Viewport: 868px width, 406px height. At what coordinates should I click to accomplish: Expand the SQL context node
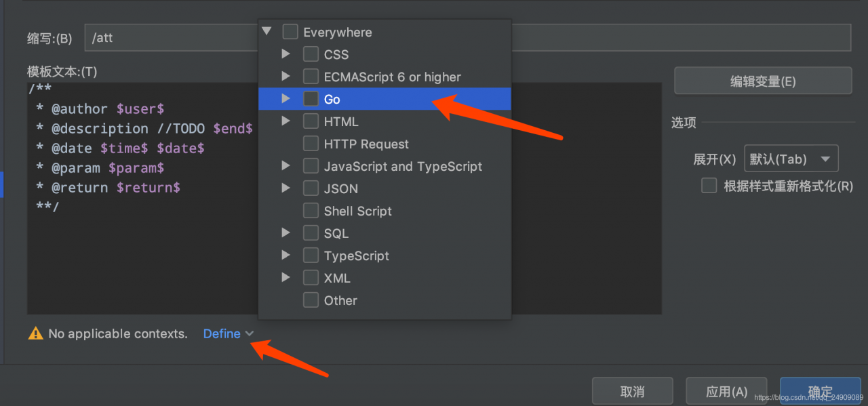pos(286,233)
